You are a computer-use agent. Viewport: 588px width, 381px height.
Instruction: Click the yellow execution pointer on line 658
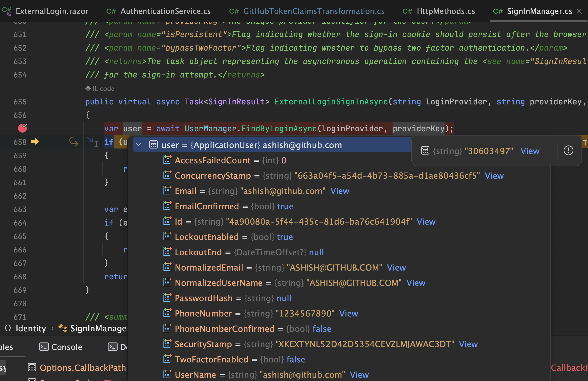35,142
